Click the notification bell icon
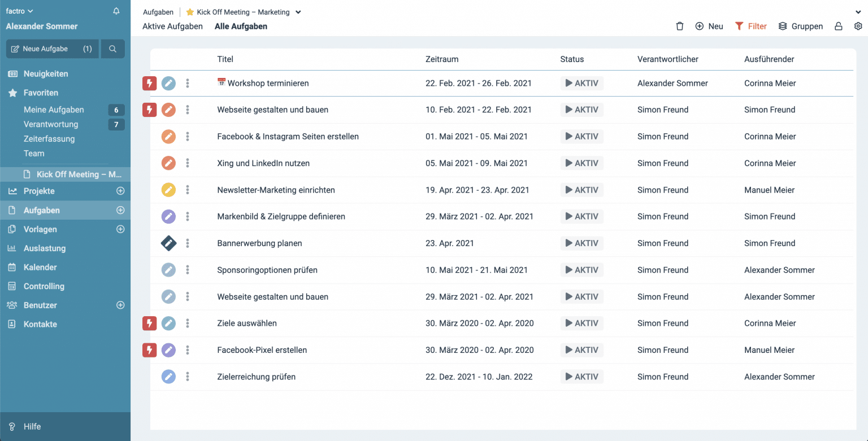The height and width of the screenshot is (441, 868). coord(116,11)
